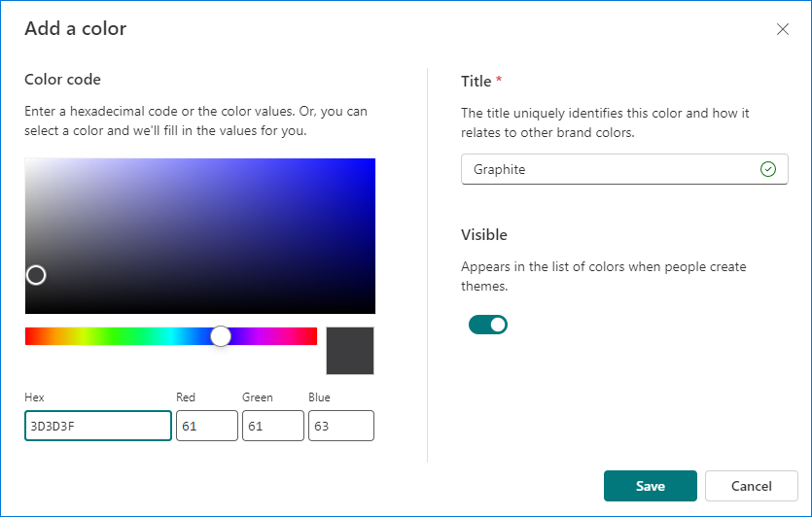Select red on the hue bar
Viewport: 812px width, 517px height.
tap(28, 336)
